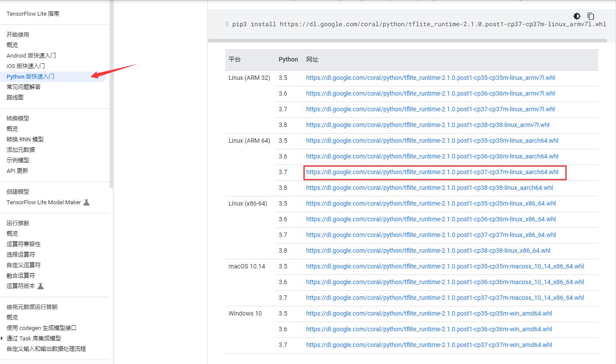Open the cp35 linux_armv7l wheel link
The width and height of the screenshot is (616, 364).
click(x=430, y=78)
